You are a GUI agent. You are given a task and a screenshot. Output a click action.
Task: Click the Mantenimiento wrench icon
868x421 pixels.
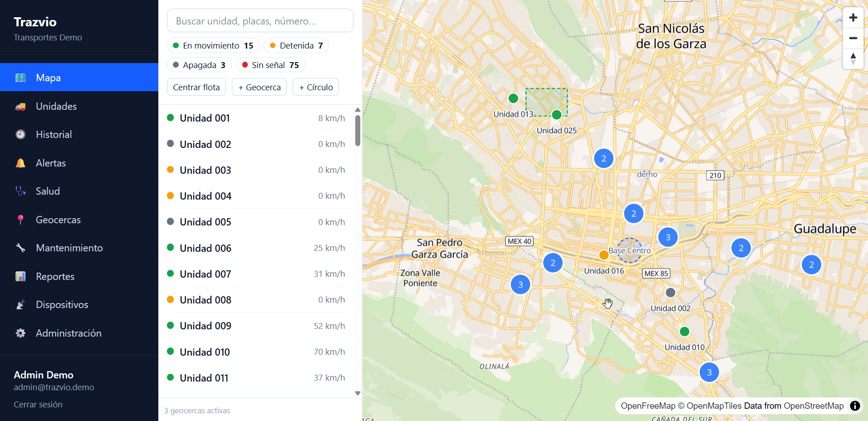20,248
